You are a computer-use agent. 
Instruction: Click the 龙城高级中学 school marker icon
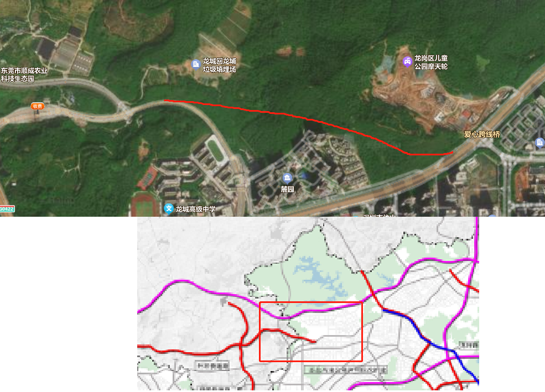[x=169, y=208]
